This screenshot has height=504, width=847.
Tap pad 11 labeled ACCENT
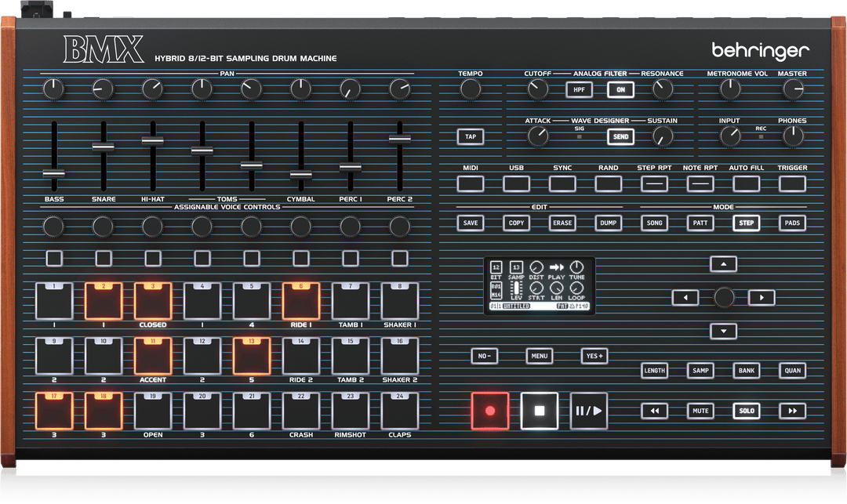[x=153, y=356]
